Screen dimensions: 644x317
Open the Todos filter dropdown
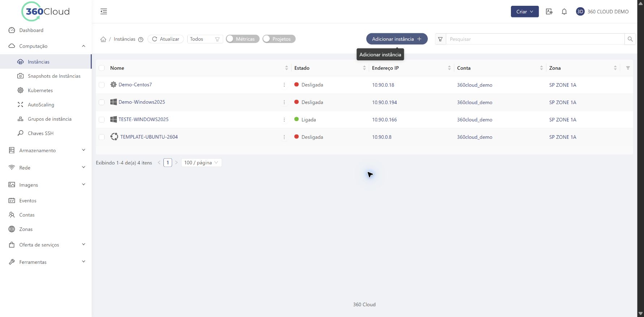205,39
